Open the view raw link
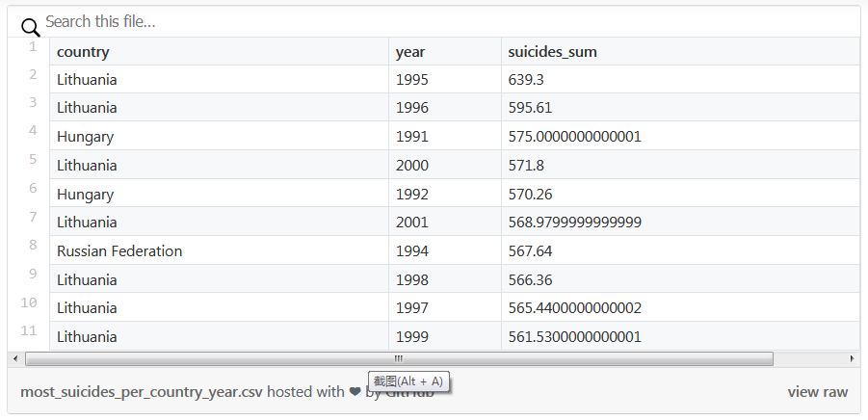Screen dimensions: 868x420 [x=817, y=392]
